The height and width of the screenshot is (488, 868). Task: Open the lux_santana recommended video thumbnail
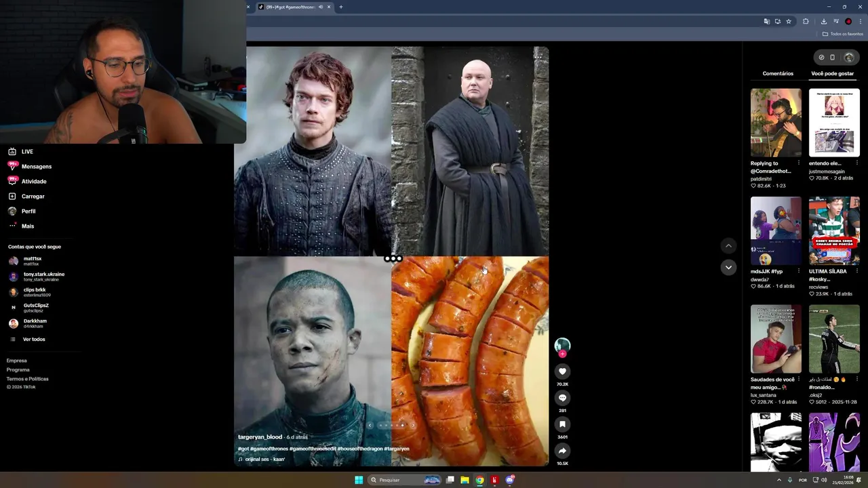pyautogui.click(x=776, y=339)
